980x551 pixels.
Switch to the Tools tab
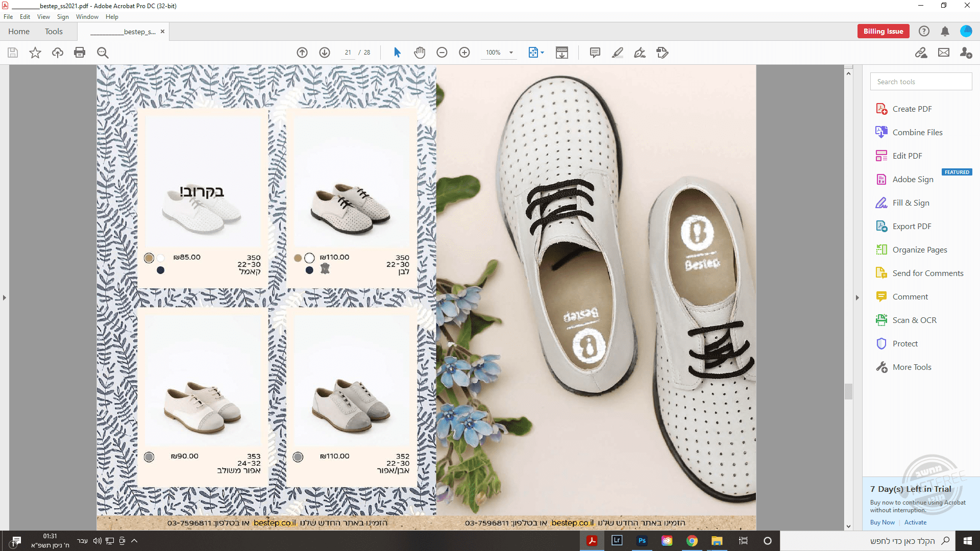click(x=54, y=31)
